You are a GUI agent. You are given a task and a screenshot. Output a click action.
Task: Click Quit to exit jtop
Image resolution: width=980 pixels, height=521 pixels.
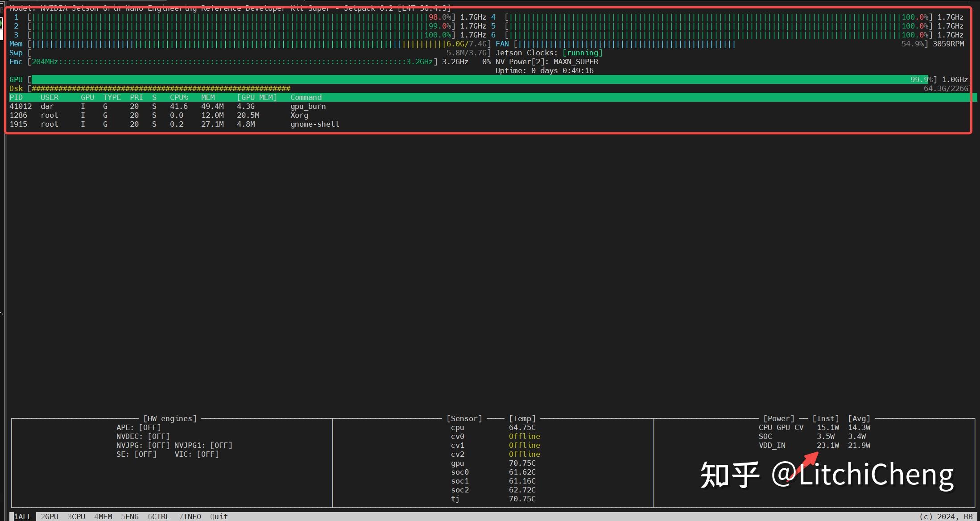coord(219,517)
